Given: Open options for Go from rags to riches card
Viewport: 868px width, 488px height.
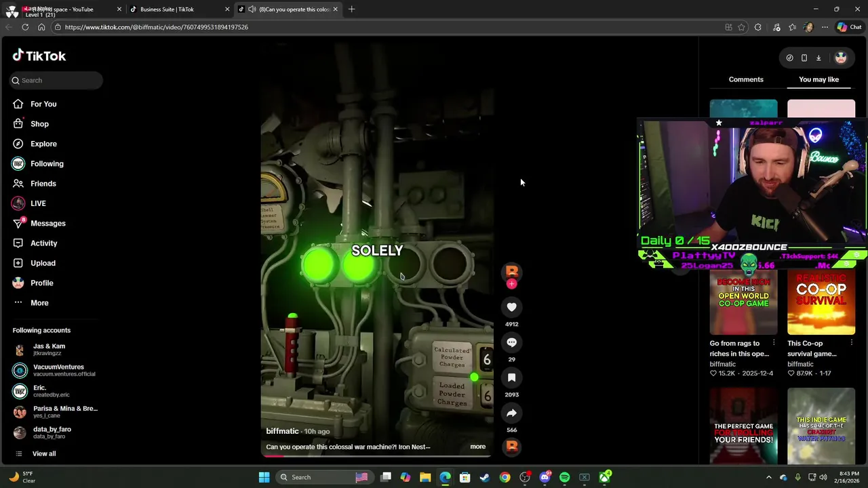Looking at the screenshot, I should pos(774,343).
